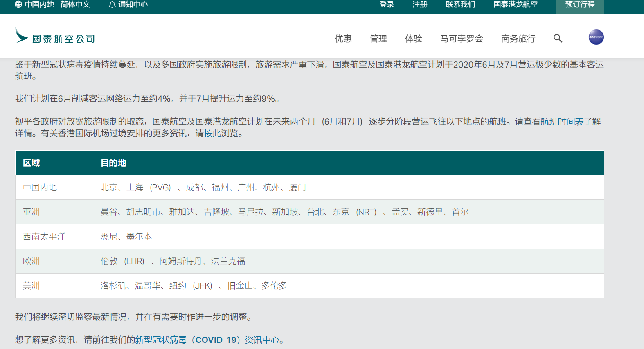
Task: Open the 优惠 navigation menu
Action: pos(343,39)
